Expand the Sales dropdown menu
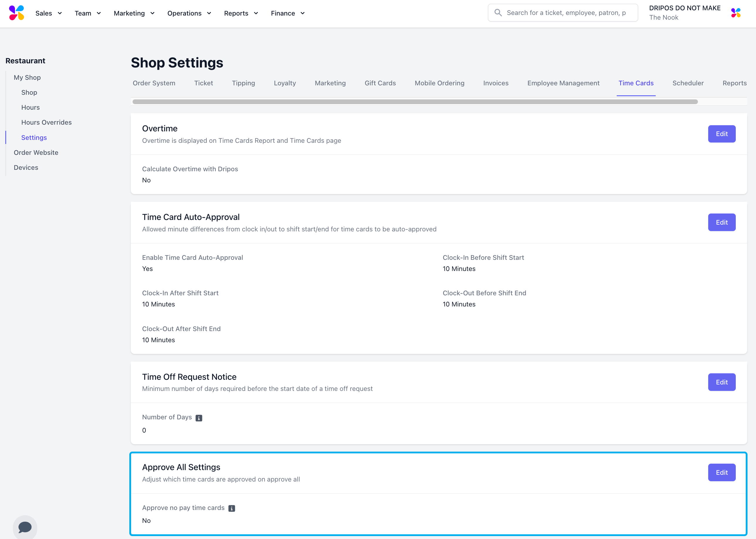This screenshot has width=756, height=539. pos(48,13)
